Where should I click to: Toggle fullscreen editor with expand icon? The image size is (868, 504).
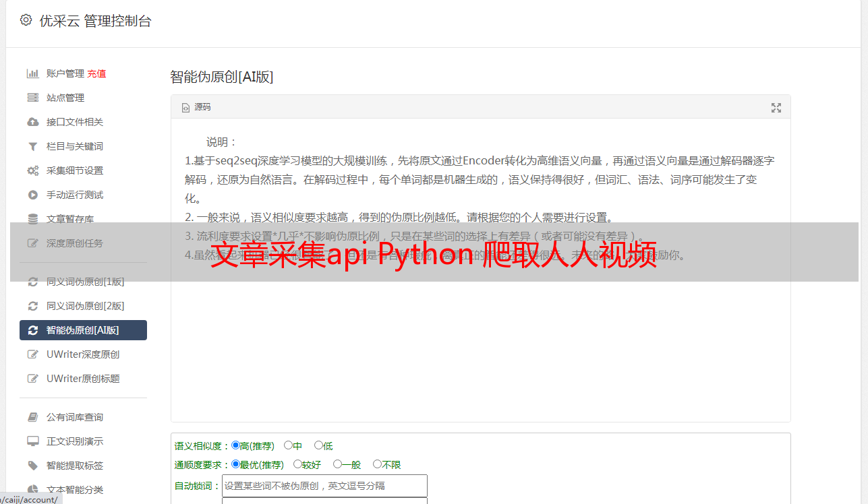776,107
